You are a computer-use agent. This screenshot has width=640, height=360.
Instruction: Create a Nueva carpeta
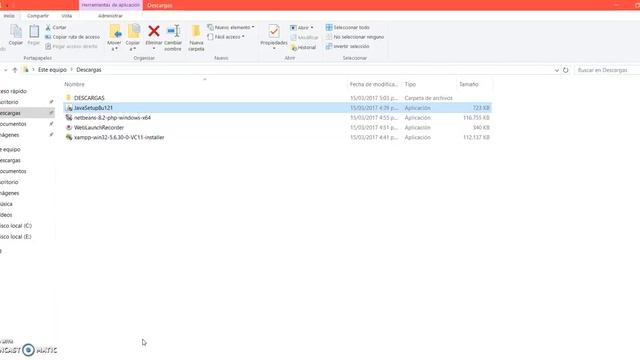(x=196, y=37)
